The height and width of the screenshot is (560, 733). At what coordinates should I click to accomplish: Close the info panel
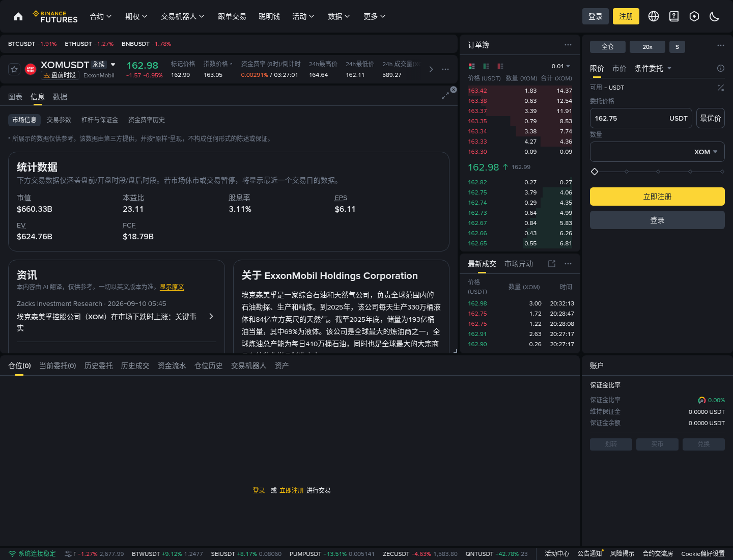(x=454, y=90)
